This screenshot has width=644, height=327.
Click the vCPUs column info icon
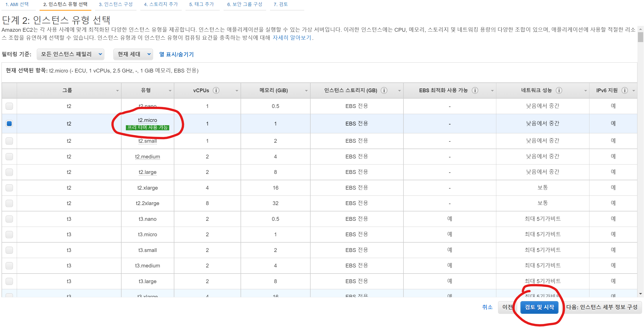216,90
